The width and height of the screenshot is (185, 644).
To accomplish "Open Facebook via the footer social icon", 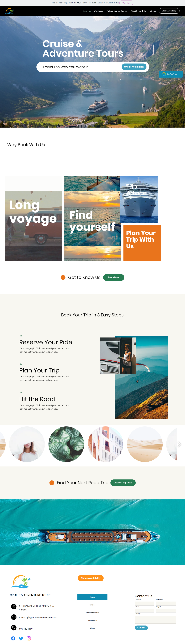I will [13, 638].
